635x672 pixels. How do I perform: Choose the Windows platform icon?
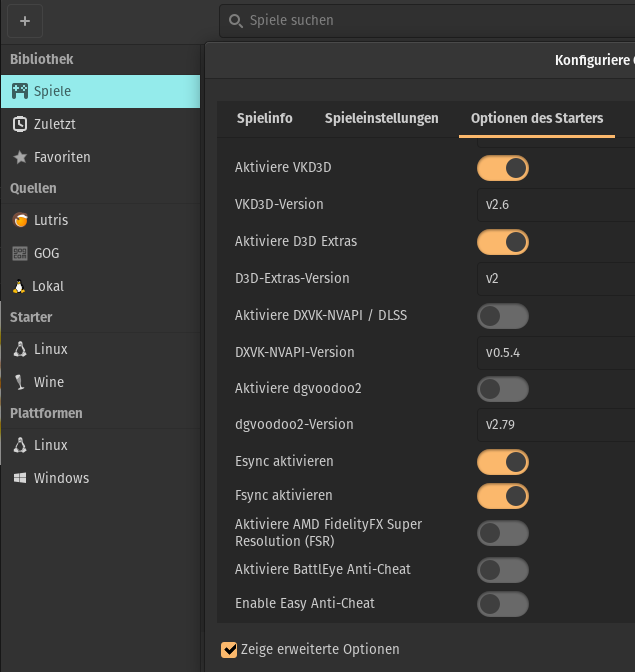(x=20, y=478)
